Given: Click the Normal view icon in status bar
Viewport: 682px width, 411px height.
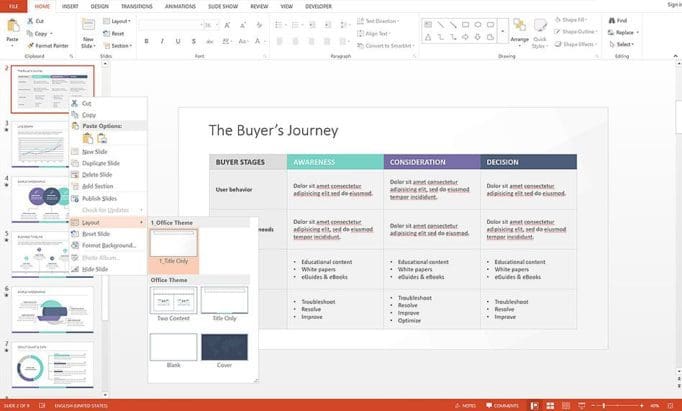Looking at the screenshot, I should pyautogui.click(x=534, y=405).
